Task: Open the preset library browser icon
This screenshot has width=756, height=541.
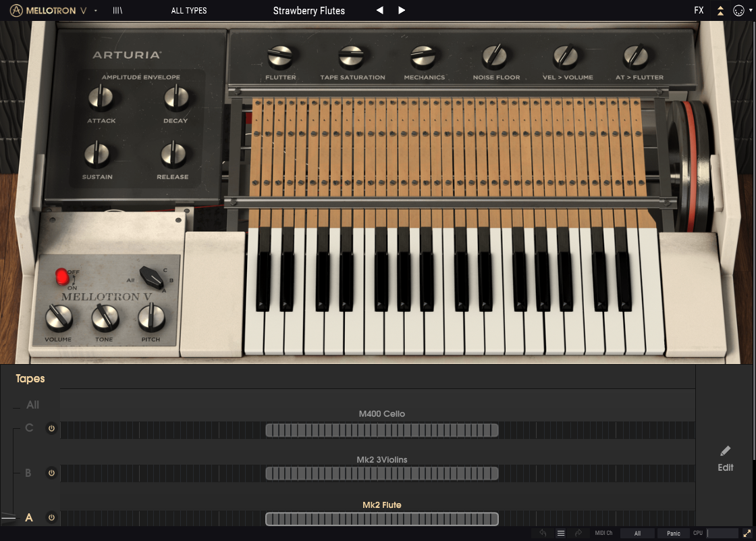Action: coord(117,10)
